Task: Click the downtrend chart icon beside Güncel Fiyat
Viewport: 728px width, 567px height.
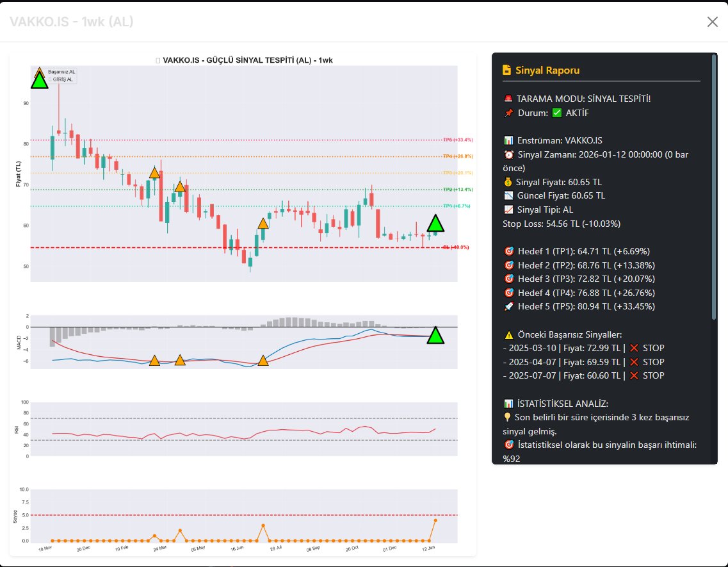Action: click(508, 195)
